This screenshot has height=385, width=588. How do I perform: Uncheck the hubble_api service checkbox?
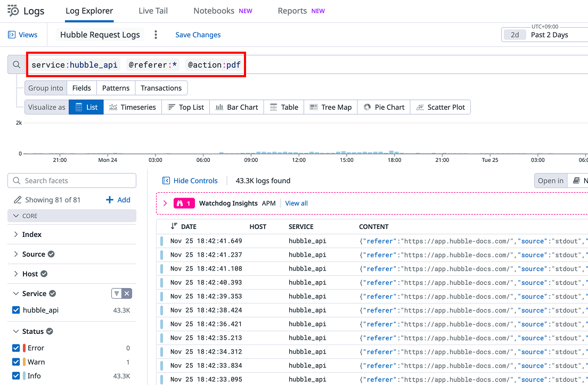(x=16, y=310)
